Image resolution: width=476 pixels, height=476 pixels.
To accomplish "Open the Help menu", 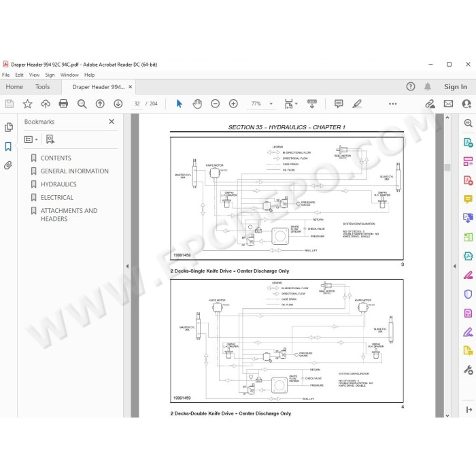I will (90, 75).
